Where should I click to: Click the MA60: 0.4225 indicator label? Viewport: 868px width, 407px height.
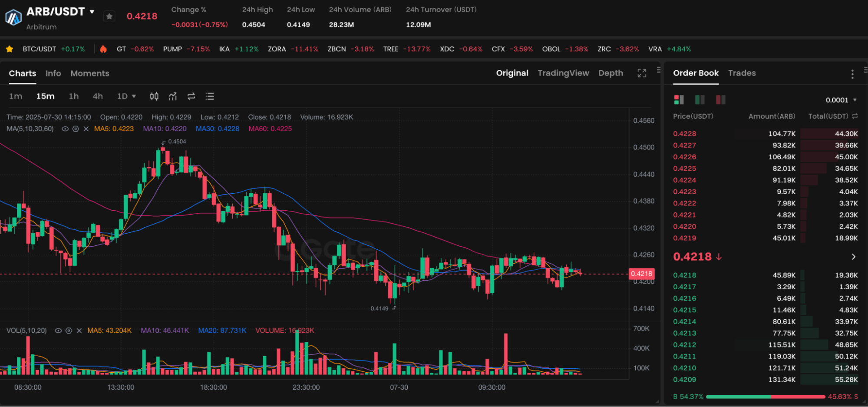270,129
